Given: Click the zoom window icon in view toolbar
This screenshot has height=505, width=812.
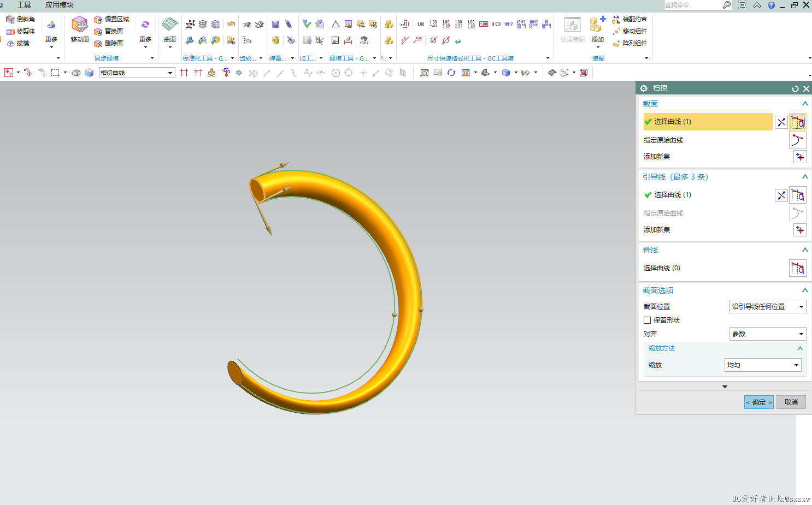Looking at the screenshot, I should (x=425, y=73).
